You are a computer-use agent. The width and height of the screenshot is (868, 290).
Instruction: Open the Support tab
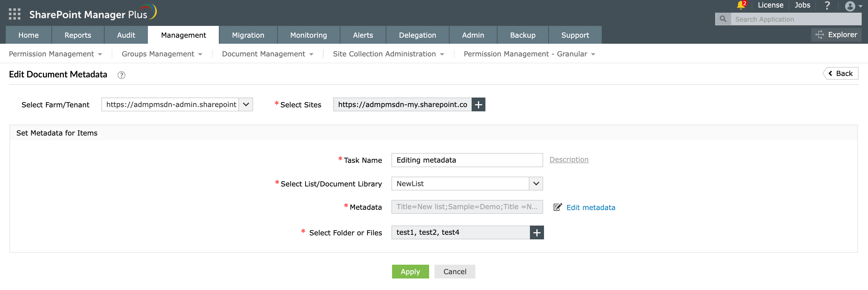coord(575,35)
